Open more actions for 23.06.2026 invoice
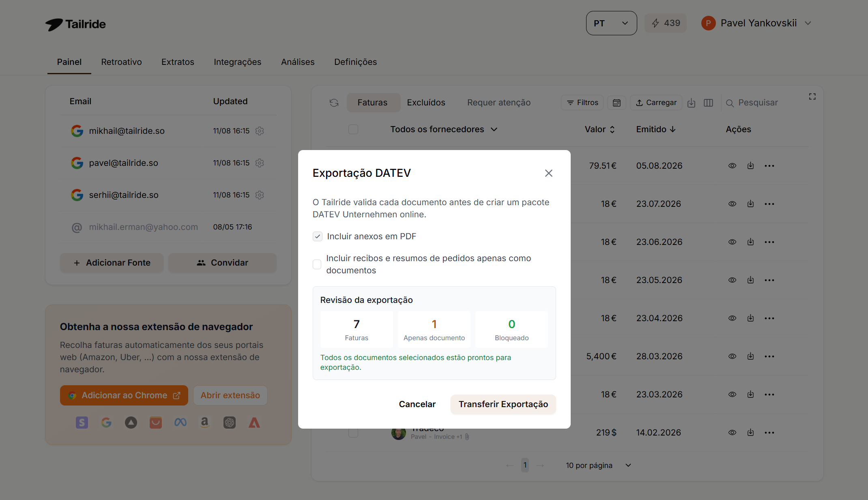This screenshot has height=500, width=868. (769, 242)
